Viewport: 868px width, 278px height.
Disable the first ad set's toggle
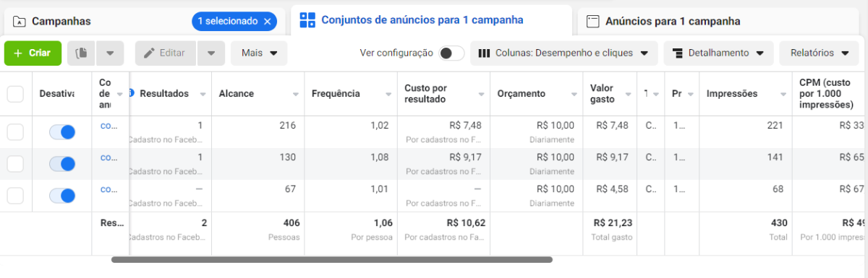[62, 132]
